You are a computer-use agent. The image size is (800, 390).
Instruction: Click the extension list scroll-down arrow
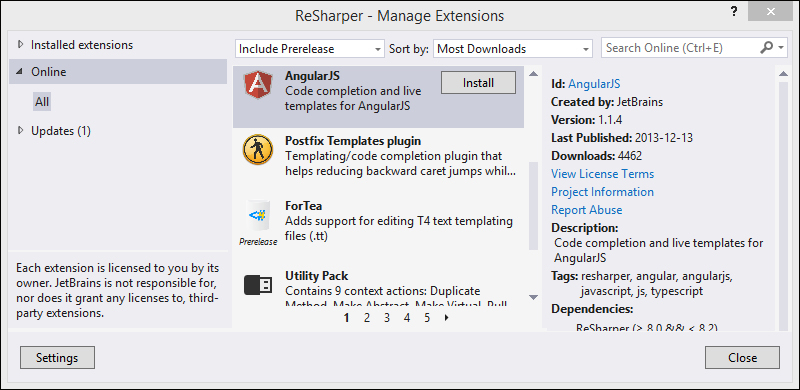tap(533, 297)
